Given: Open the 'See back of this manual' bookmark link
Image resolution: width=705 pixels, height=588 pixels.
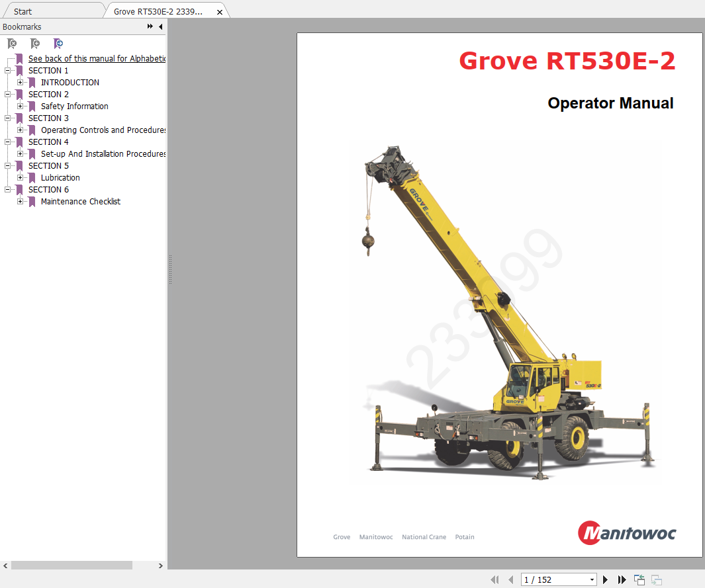Looking at the screenshot, I should 96,58.
